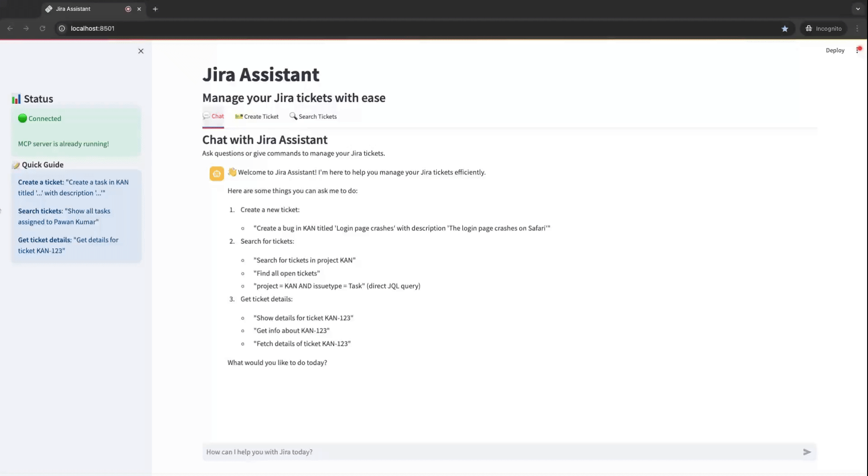This screenshot has width=868, height=476.
Task: Open a new browser tab with plus icon
Action: pyautogui.click(x=155, y=9)
